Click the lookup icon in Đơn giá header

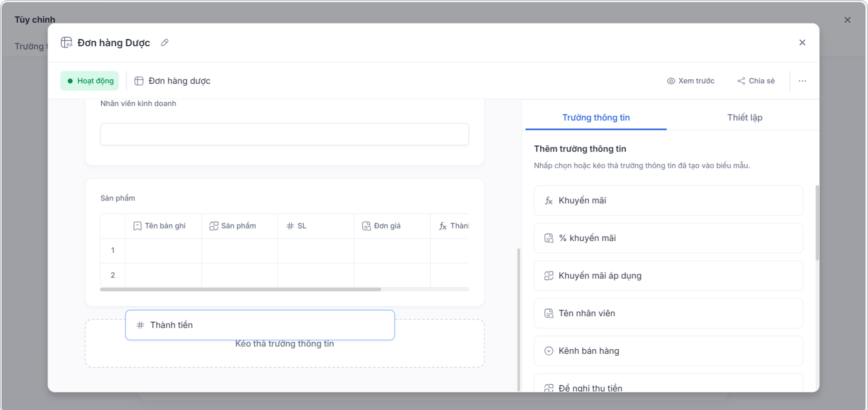coord(366,226)
